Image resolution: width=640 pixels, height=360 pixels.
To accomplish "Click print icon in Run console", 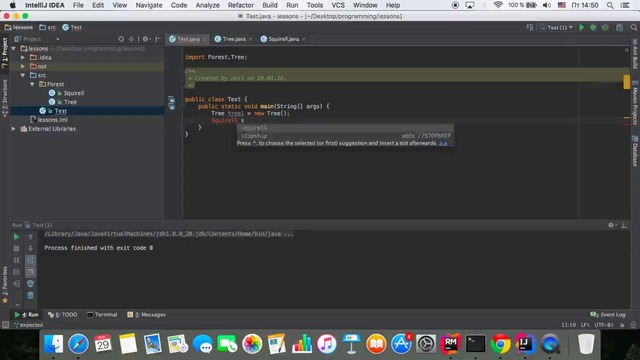I will coord(30,283).
